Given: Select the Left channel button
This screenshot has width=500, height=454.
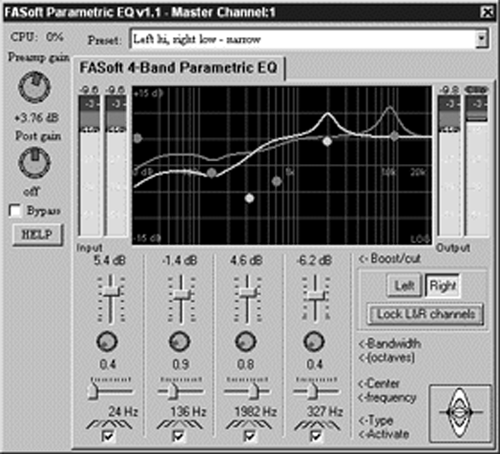Looking at the screenshot, I should pyautogui.click(x=404, y=286).
